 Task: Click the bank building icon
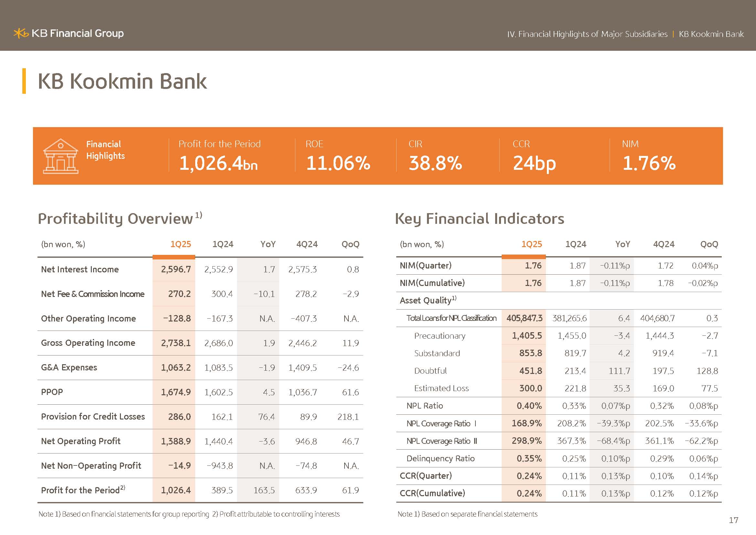[60, 156]
